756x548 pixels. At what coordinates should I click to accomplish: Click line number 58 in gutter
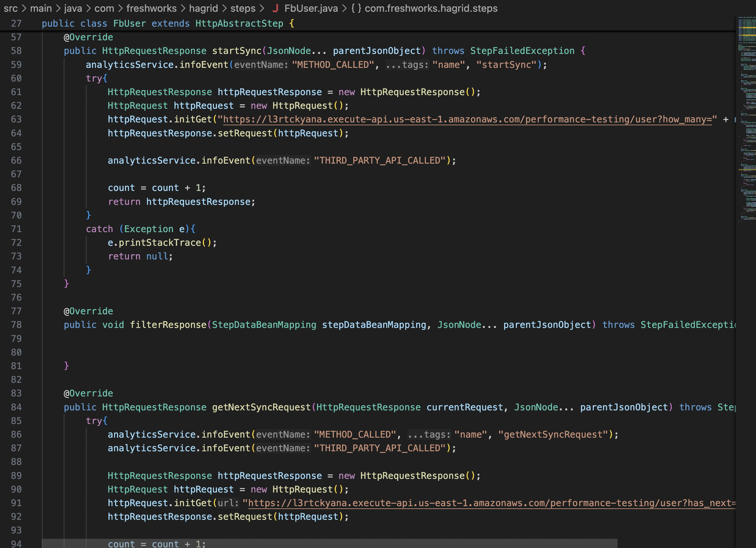[x=16, y=51]
